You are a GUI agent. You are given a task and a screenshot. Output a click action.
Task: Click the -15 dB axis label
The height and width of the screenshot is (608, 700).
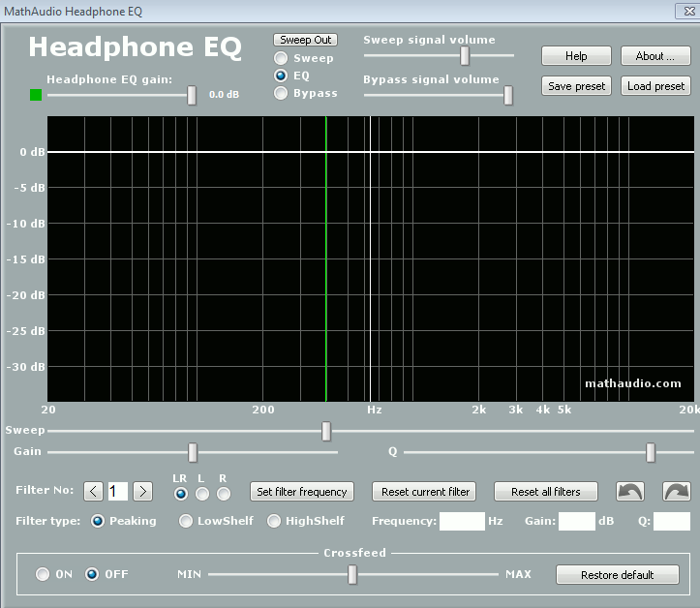click(26, 259)
